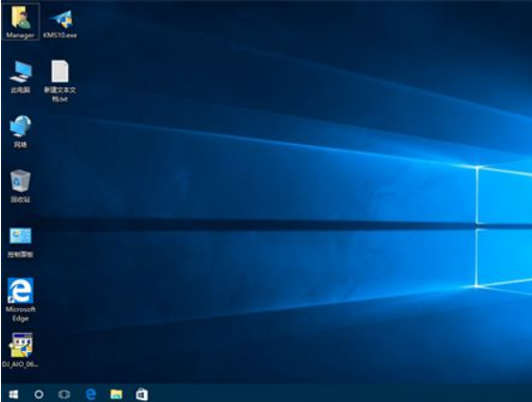532x402 pixels.
Task: Open Cortana search circle on taskbar
Action: point(38,394)
